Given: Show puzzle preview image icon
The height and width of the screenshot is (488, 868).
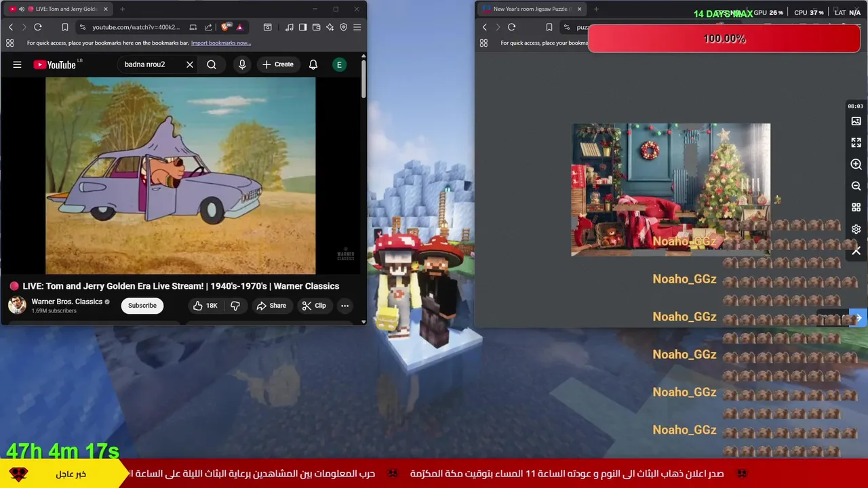Looking at the screenshot, I should pos(856,121).
